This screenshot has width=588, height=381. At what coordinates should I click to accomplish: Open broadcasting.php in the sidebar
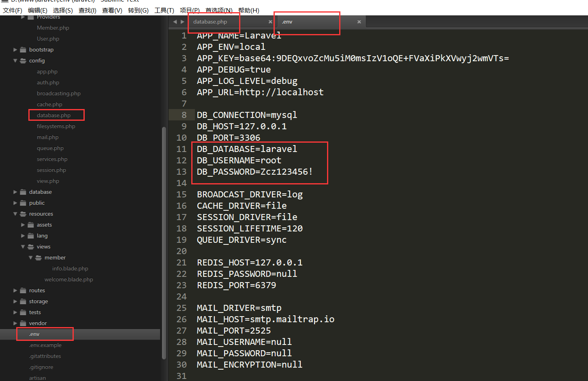(x=58, y=94)
